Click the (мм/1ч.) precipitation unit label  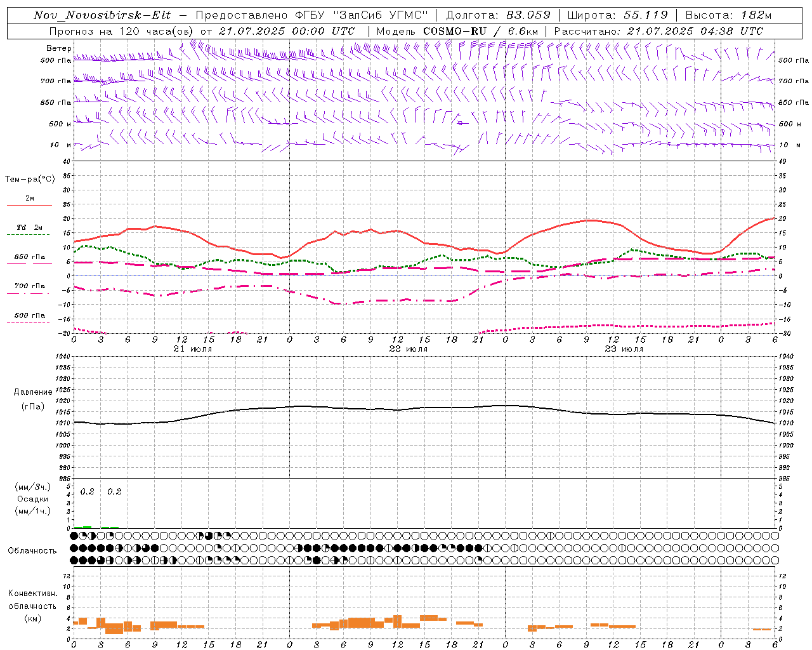pyautogui.click(x=33, y=511)
